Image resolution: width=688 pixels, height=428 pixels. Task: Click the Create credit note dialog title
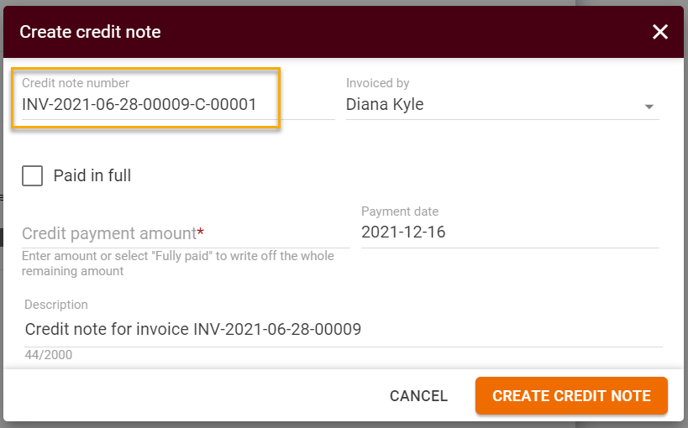(90, 32)
